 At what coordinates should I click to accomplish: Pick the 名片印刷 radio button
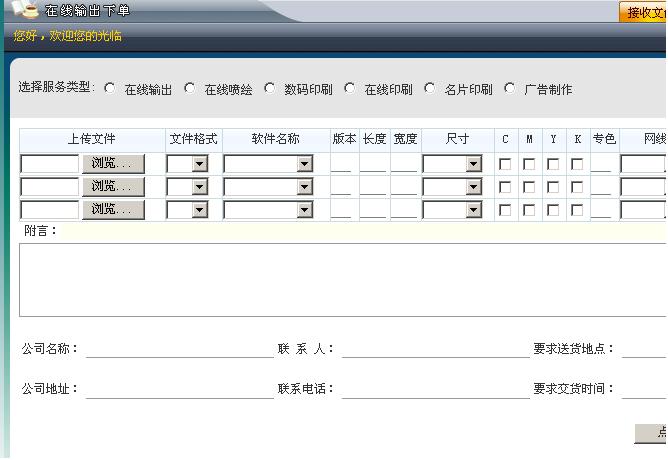coord(429,88)
